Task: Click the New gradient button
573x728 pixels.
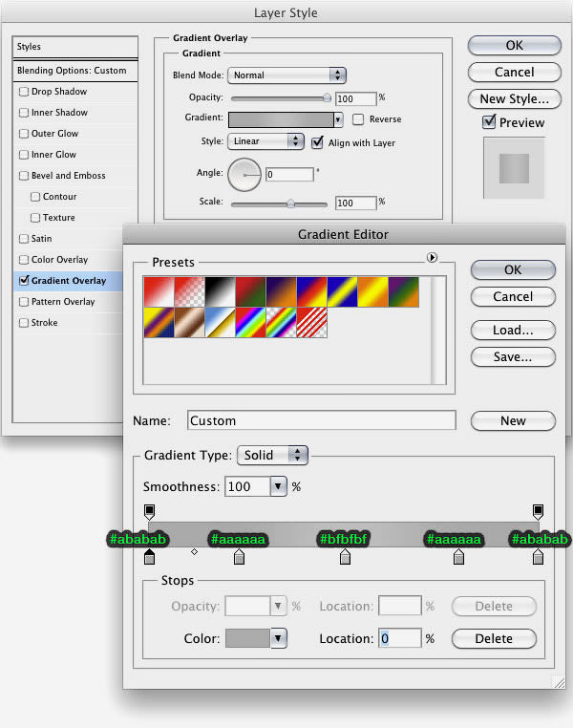Action: coord(513,420)
